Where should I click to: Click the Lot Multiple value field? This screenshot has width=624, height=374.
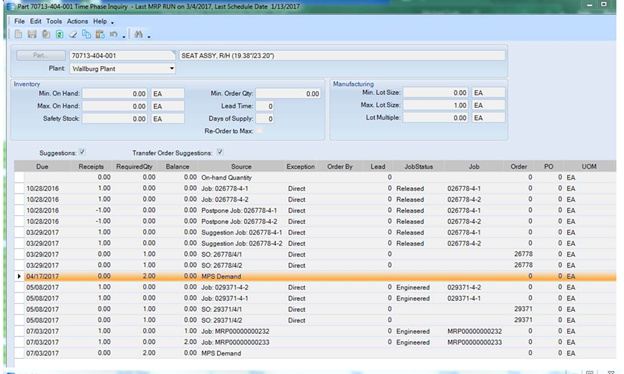tap(436, 118)
